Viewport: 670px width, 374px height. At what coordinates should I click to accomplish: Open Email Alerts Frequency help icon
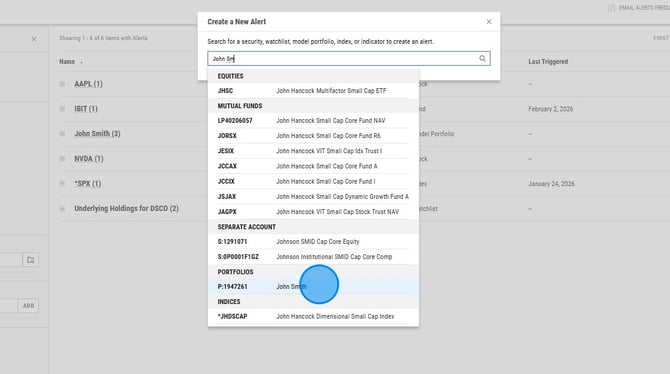(x=611, y=8)
